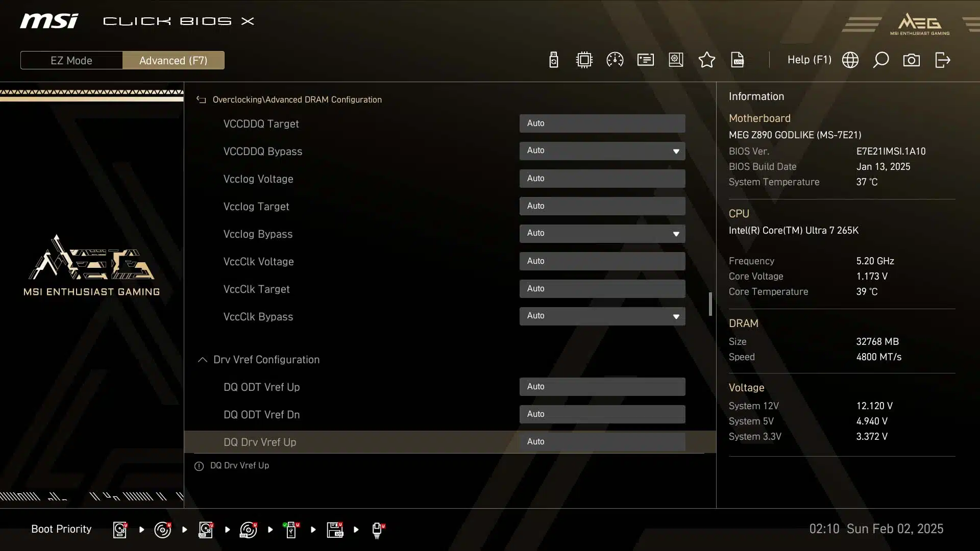Click BIOS build date 'Jan 13, 2025'

click(883, 167)
